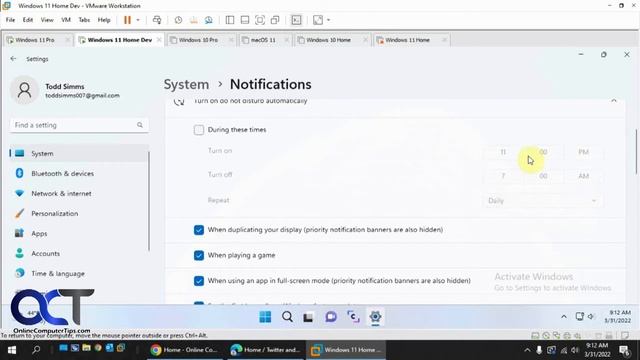Viewport: 640px width, 360px height.
Task: Click the Turn off hour field 7
Action: pyautogui.click(x=503, y=176)
